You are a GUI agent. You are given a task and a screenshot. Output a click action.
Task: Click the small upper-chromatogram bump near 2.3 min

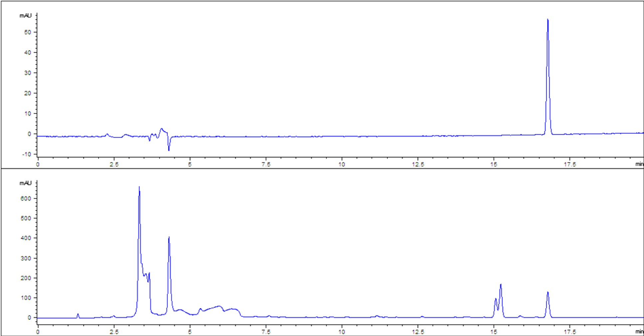pyautogui.click(x=107, y=134)
